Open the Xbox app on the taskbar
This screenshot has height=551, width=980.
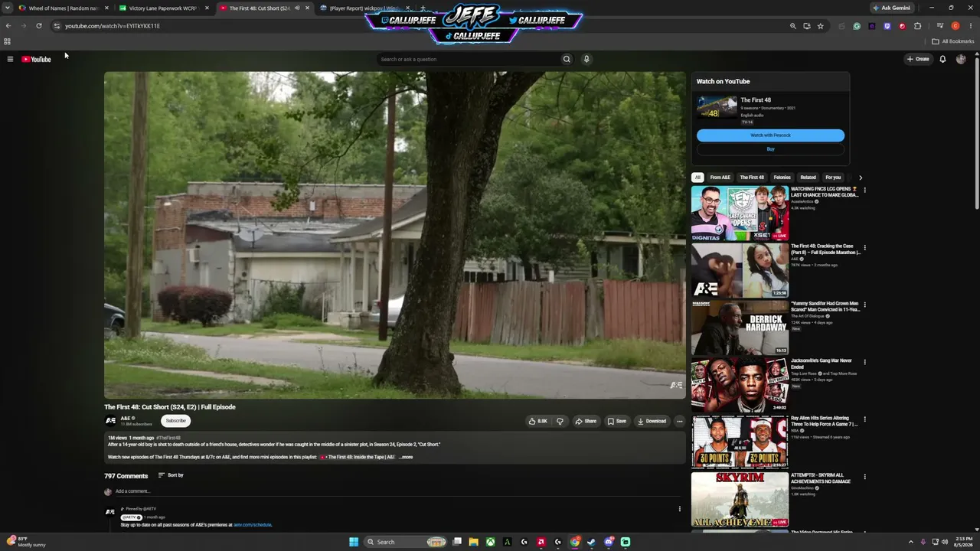491,542
